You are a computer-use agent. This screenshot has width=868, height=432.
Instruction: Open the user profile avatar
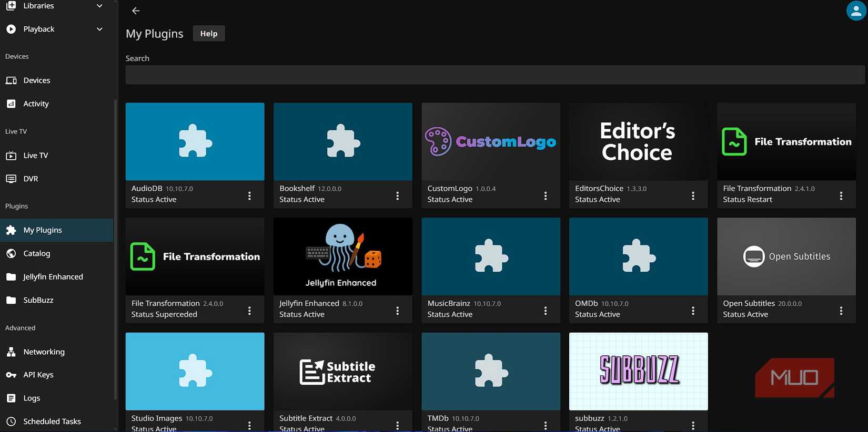click(856, 11)
